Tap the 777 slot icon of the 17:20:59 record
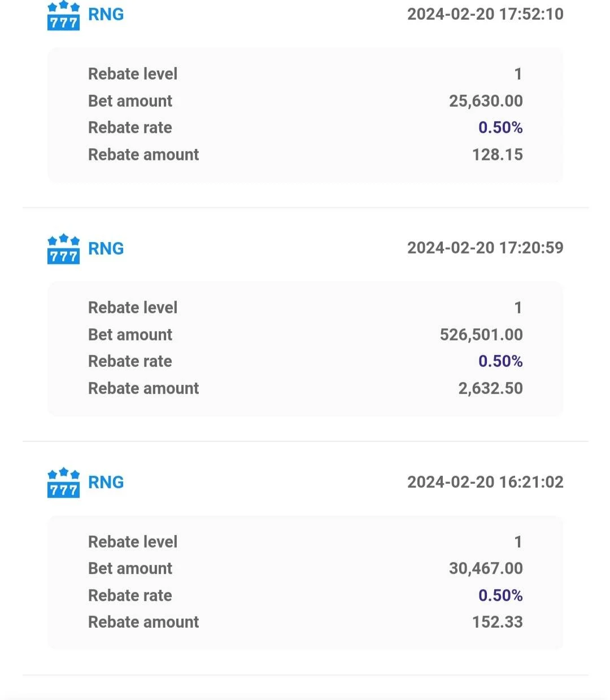 [63, 249]
